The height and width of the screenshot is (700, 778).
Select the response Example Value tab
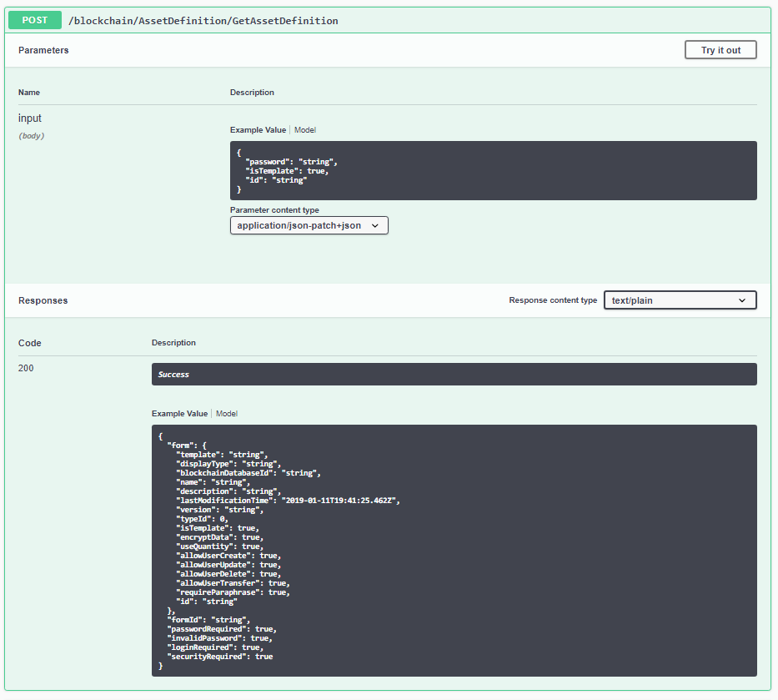pos(179,414)
